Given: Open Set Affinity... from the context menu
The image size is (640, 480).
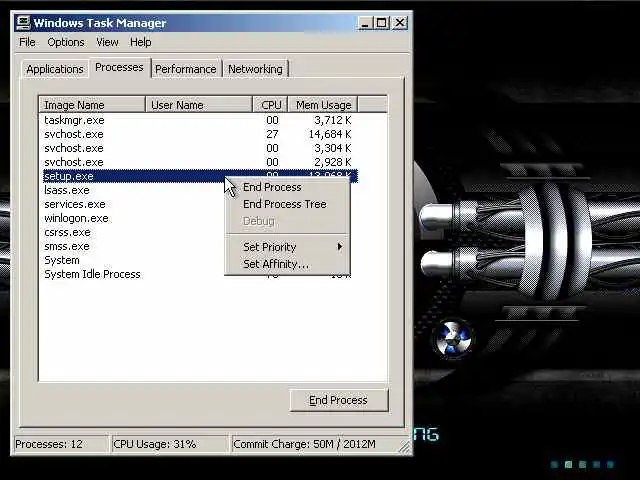Looking at the screenshot, I should pyautogui.click(x=287, y=264).
